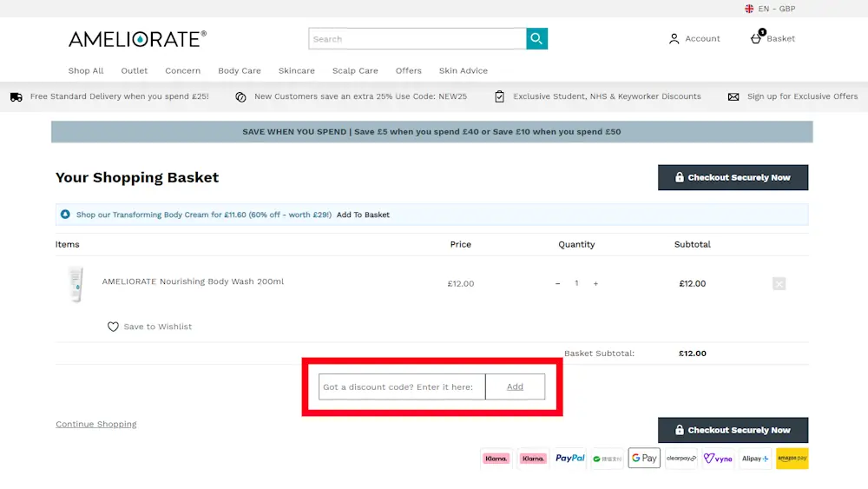Click the AMELIORATE logo
The image size is (868, 489).
137,39
